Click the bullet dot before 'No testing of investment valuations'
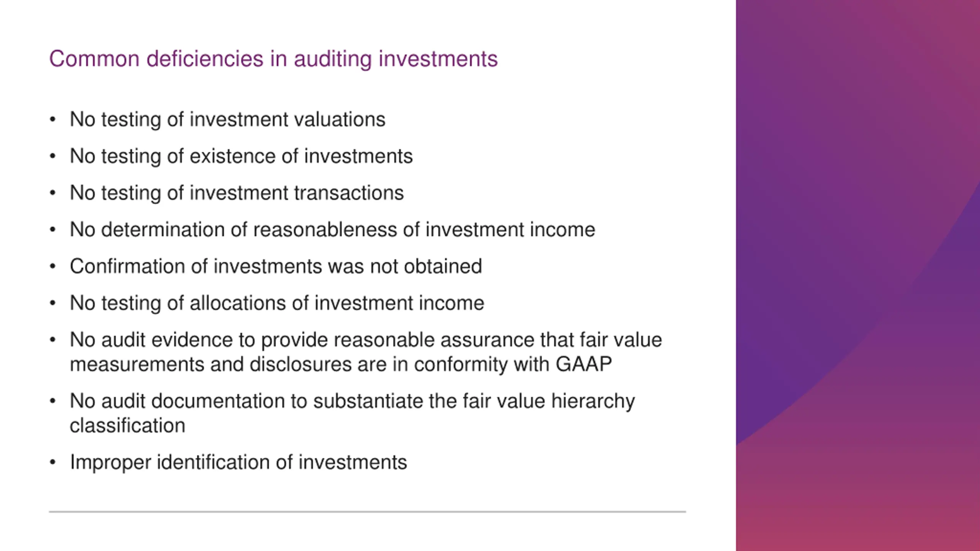The height and width of the screenshot is (551, 980). [x=53, y=119]
